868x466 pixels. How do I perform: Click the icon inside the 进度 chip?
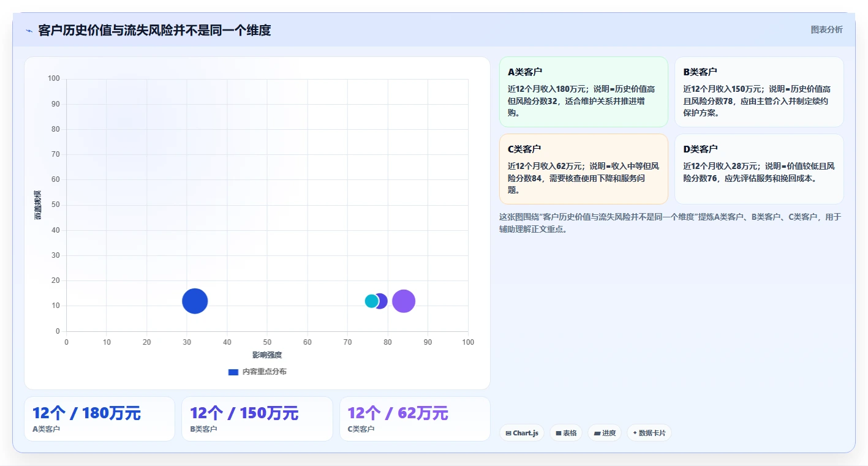pyautogui.click(x=597, y=434)
